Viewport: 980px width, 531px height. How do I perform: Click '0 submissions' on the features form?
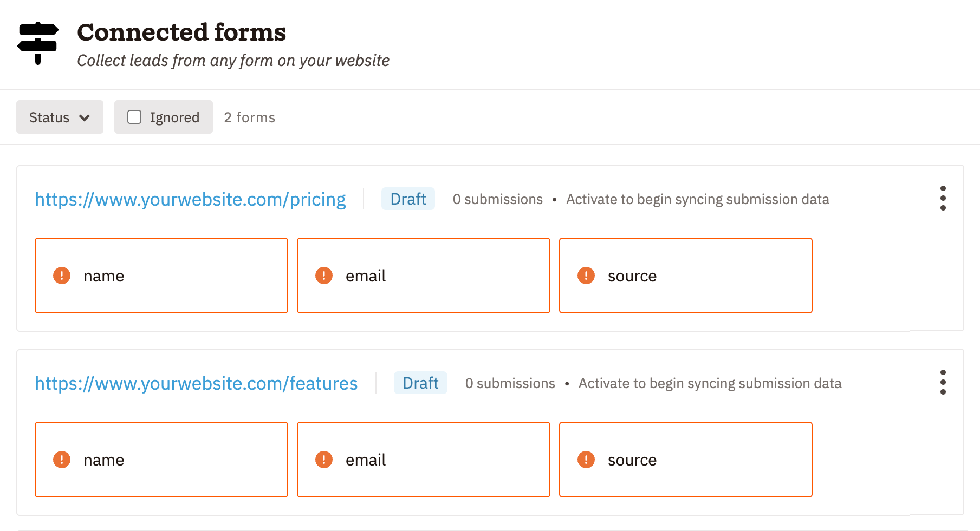point(510,383)
